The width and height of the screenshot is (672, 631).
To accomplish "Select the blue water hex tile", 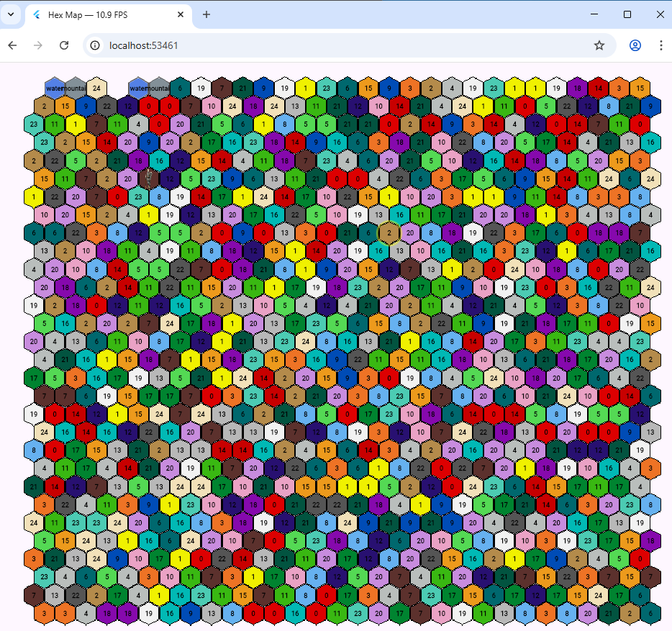I will coord(54,88).
